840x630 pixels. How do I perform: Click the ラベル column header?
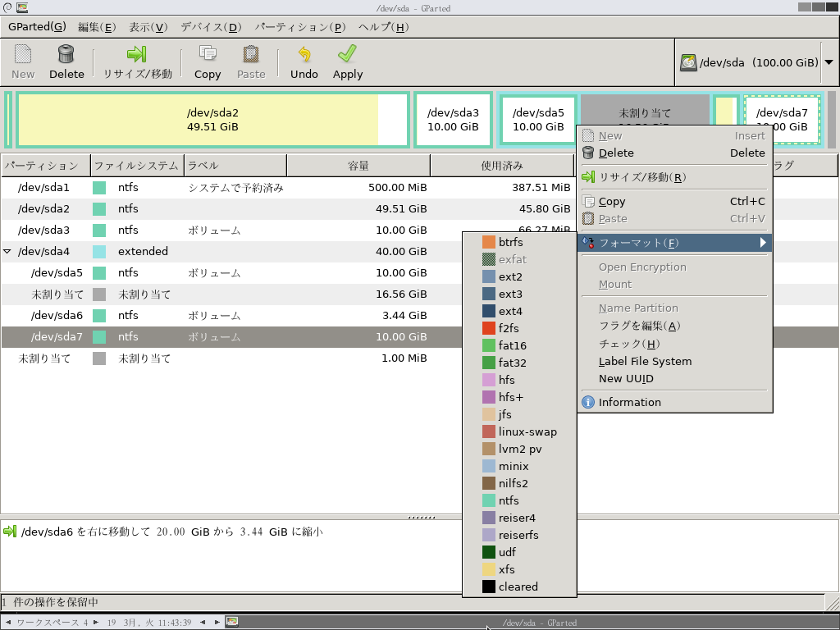235,166
